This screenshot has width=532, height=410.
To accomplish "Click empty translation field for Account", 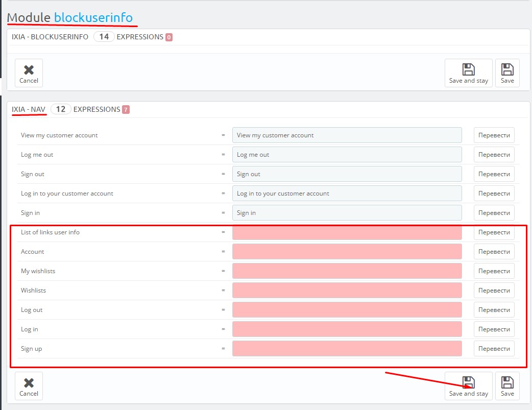I will pyautogui.click(x=347, y=252).
